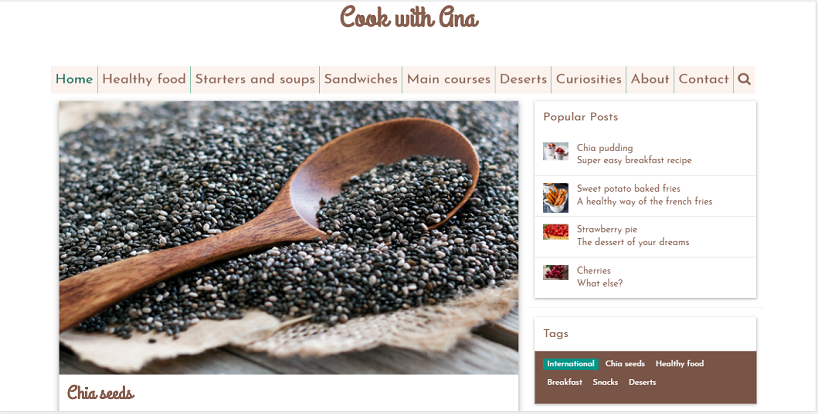Open the Contact page
The image size is (818, 414).
coord(704,79)
